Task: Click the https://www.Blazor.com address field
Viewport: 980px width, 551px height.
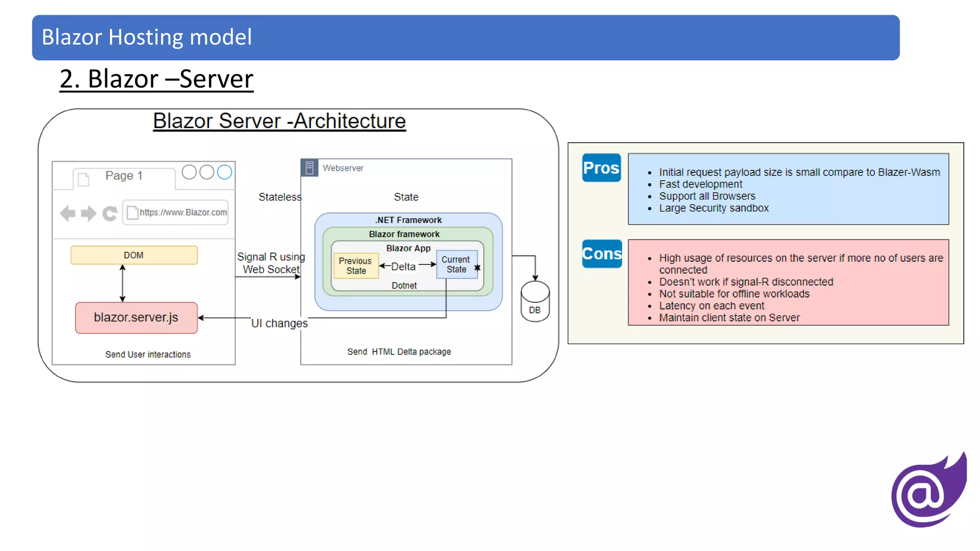Action: pos(183,212)
